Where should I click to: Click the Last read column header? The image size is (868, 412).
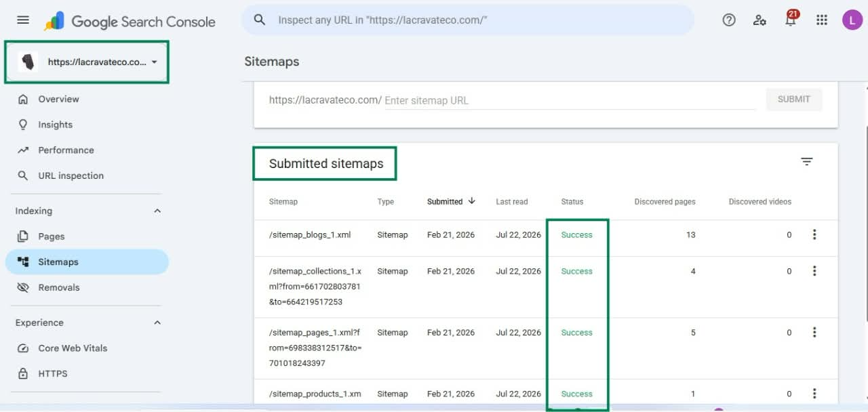(512, 201)
